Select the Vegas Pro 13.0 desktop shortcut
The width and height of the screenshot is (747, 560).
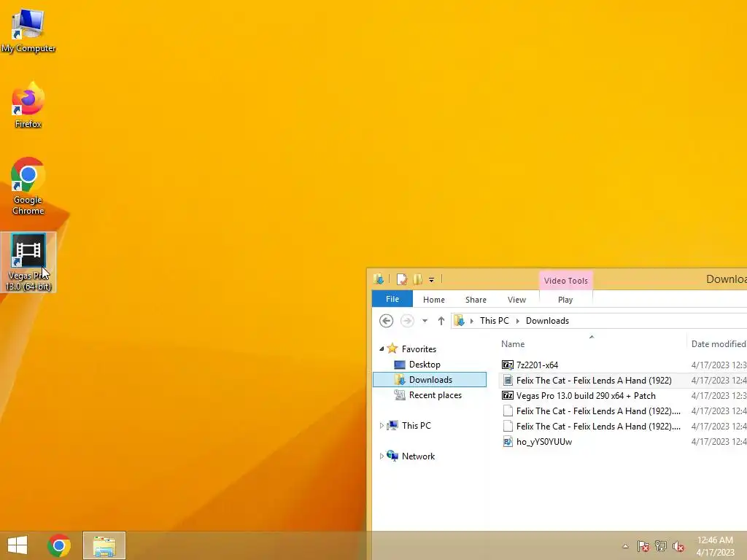(x=28, y=262)
